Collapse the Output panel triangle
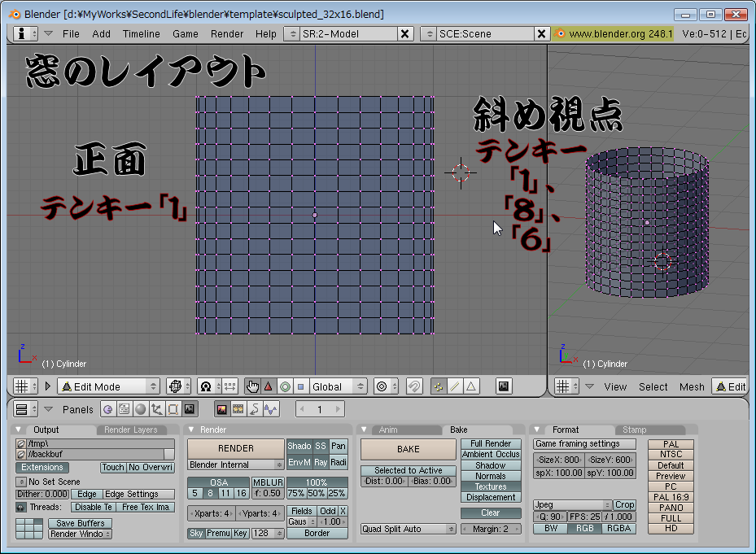 [19, 429]
